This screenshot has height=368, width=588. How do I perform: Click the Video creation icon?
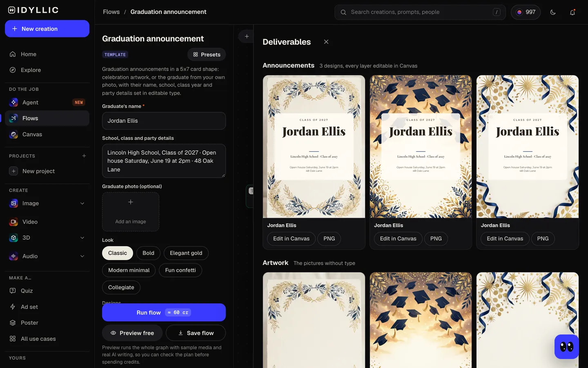click(13, 222)
